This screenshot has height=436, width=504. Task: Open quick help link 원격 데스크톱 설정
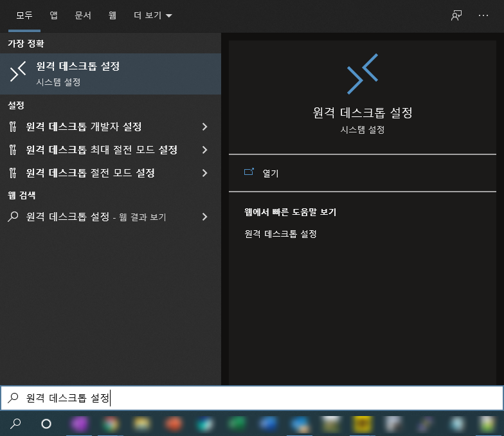pos(280,234)
